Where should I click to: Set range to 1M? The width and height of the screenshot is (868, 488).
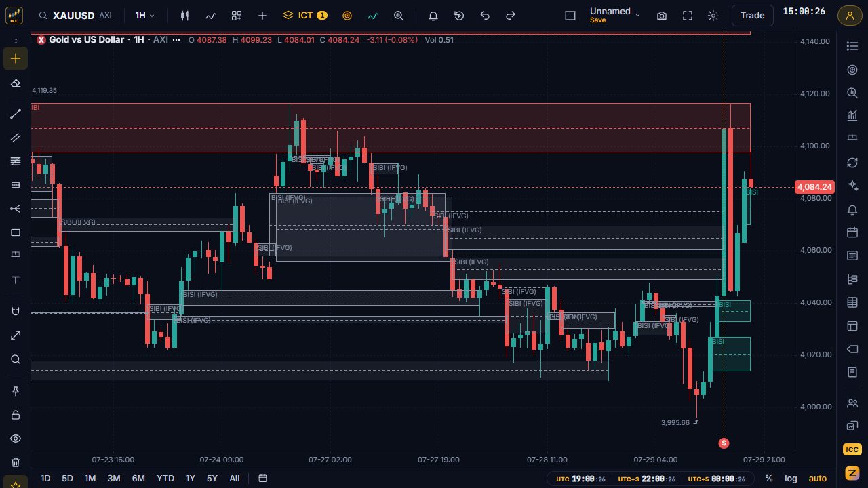[90, 478]
